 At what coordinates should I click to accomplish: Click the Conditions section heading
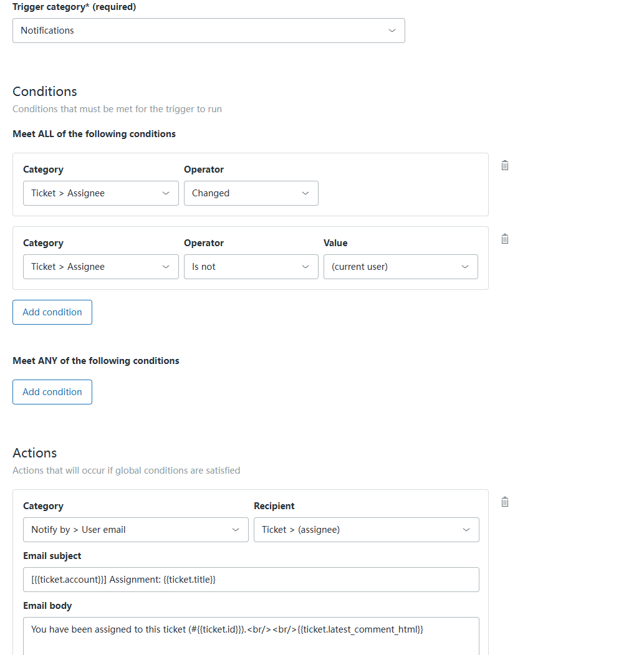(x=45, y=91)
